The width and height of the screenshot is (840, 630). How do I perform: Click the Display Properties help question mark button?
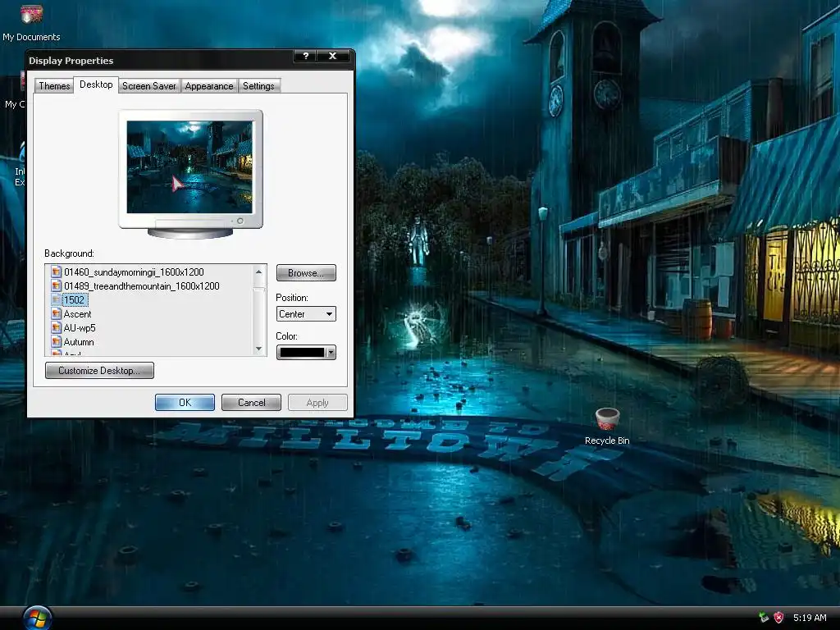coord(305,56)
